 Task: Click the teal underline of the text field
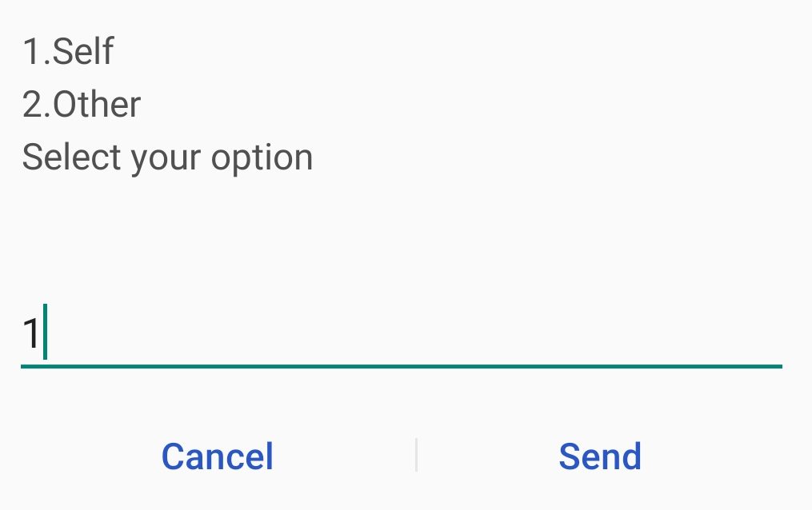(400, 366)
